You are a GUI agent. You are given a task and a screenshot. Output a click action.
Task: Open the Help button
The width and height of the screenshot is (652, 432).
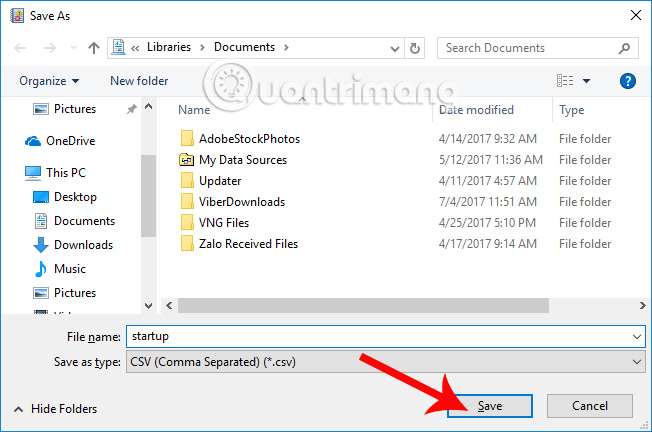(x=627, y=81)
